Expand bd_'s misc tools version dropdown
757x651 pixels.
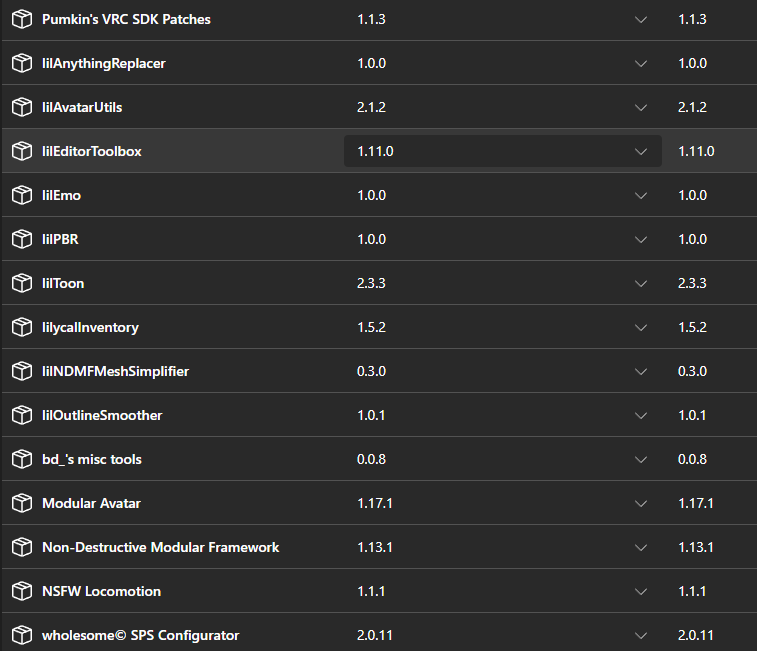point(503,459)
